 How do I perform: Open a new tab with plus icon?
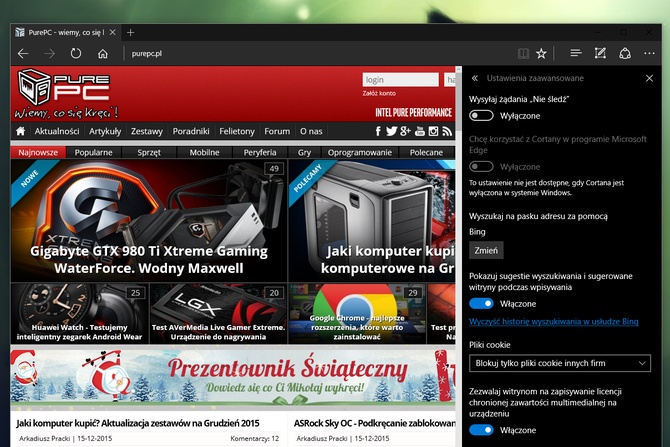coord(130,32)
